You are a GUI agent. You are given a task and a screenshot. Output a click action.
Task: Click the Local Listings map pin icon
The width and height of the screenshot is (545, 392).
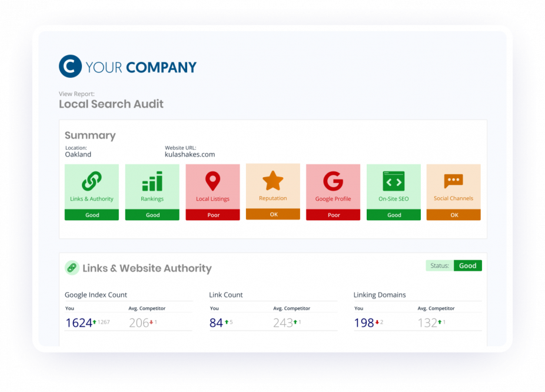click(212, 181)
